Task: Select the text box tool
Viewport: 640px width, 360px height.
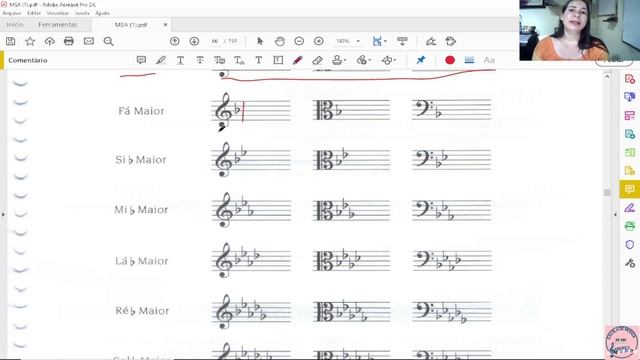Action: point(278,60)
